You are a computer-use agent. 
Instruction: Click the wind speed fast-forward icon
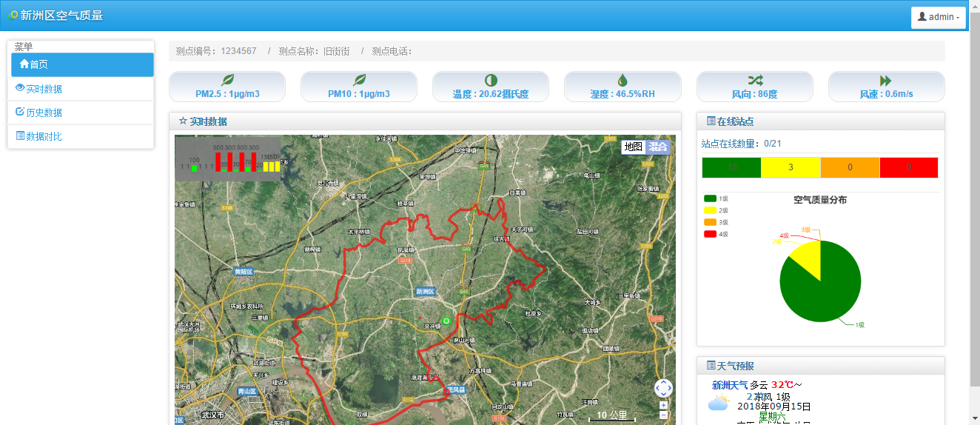886,80
